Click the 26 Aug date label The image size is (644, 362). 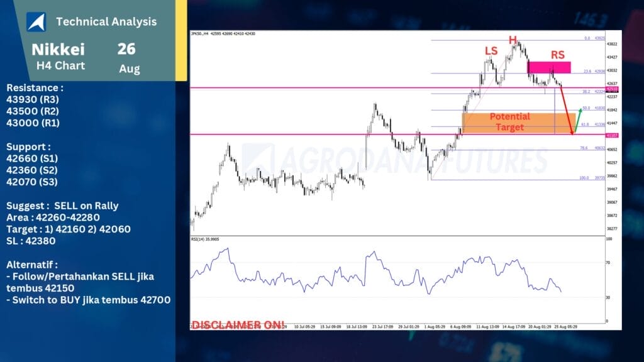pyautogui.click(x=128, y=58)
